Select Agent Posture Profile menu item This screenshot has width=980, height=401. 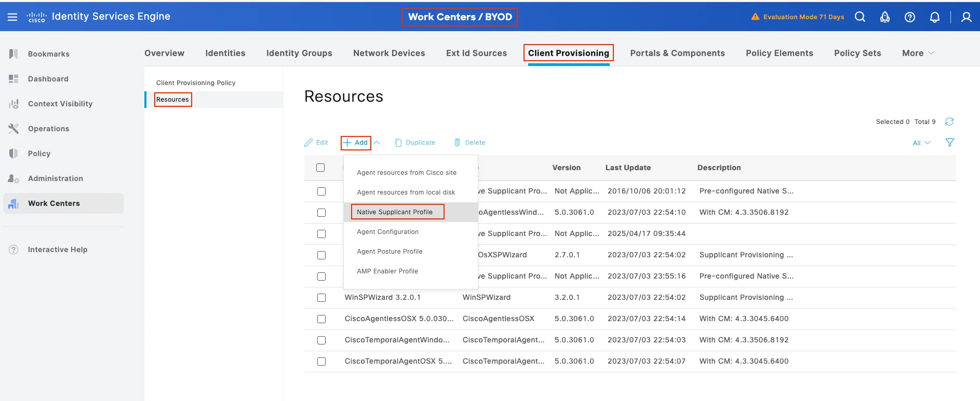tap(390, 252)
